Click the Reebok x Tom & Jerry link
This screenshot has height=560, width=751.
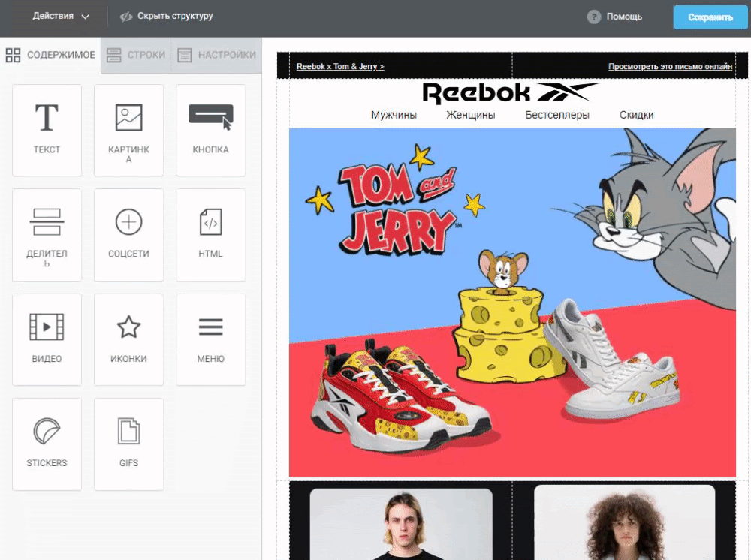pos(340,67)
